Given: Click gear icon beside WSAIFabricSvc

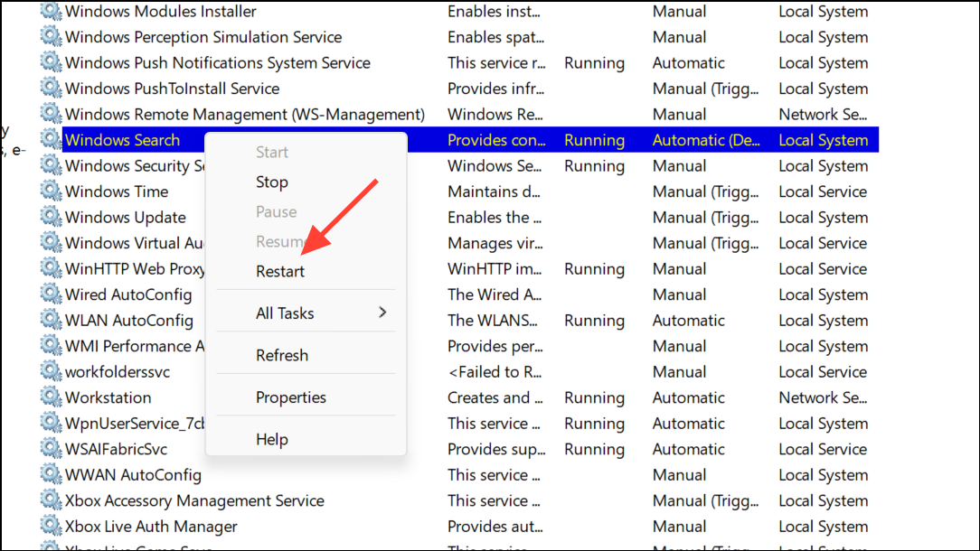Looking at the screenshot, I should point(52,448).
